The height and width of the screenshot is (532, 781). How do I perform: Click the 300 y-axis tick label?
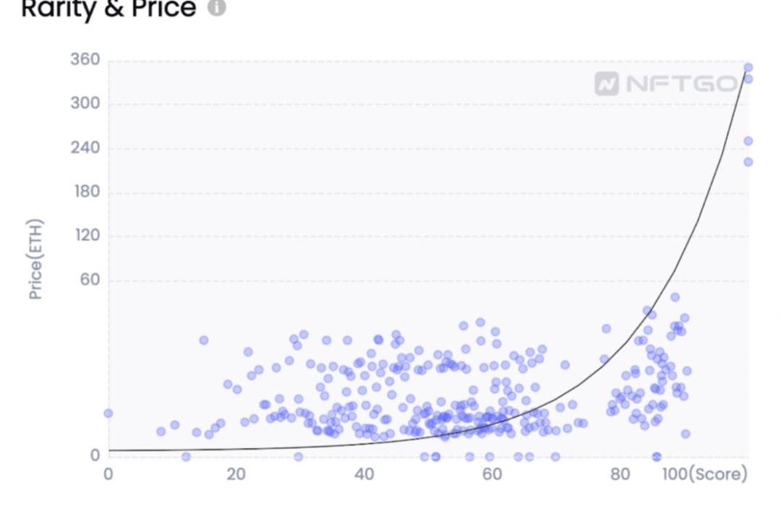85,104
